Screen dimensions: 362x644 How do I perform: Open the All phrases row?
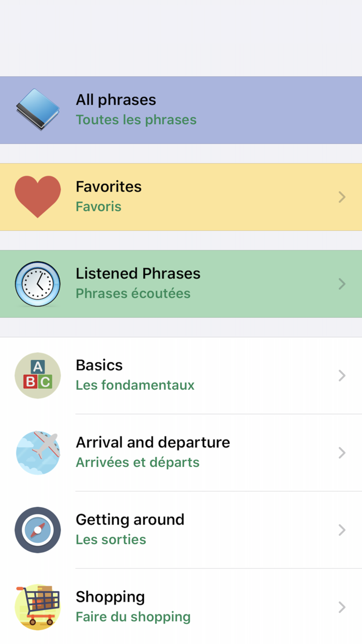pos(181,109)
